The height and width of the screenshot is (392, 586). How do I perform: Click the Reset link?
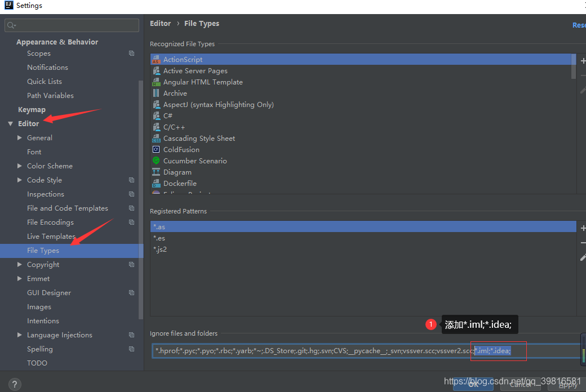click(x=579, y=25)
